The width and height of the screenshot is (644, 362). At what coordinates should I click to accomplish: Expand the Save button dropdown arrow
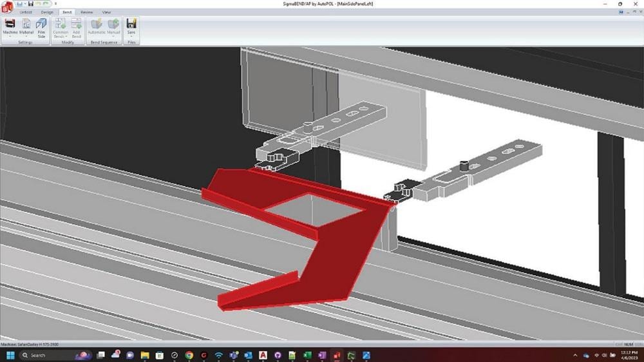tap(131, 36)
